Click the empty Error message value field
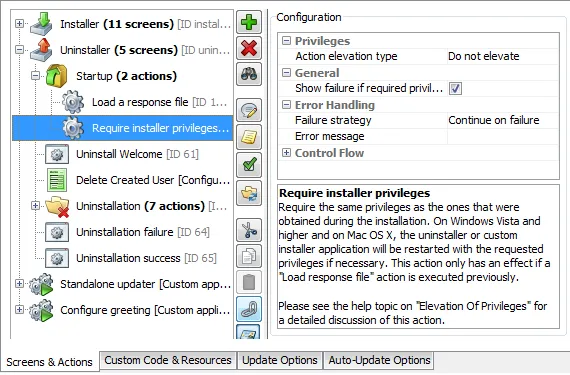Image resolution: width=570 pixels, height=375 pixels. coord(503,136)
